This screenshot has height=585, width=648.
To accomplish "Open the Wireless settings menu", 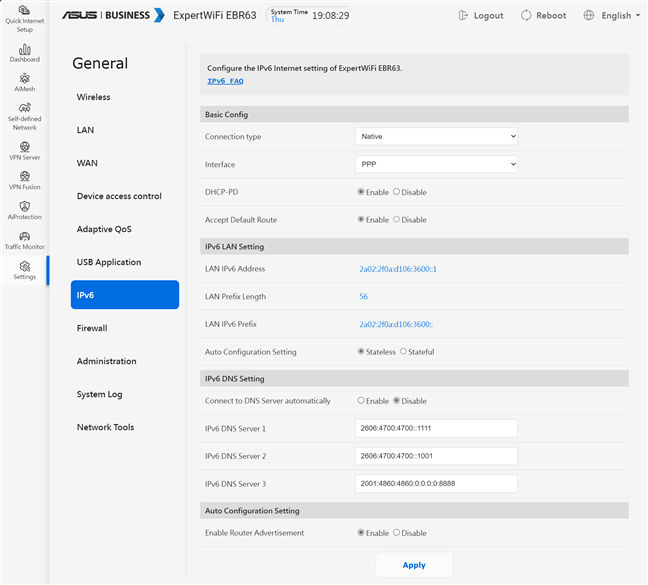I will (94, 97).
